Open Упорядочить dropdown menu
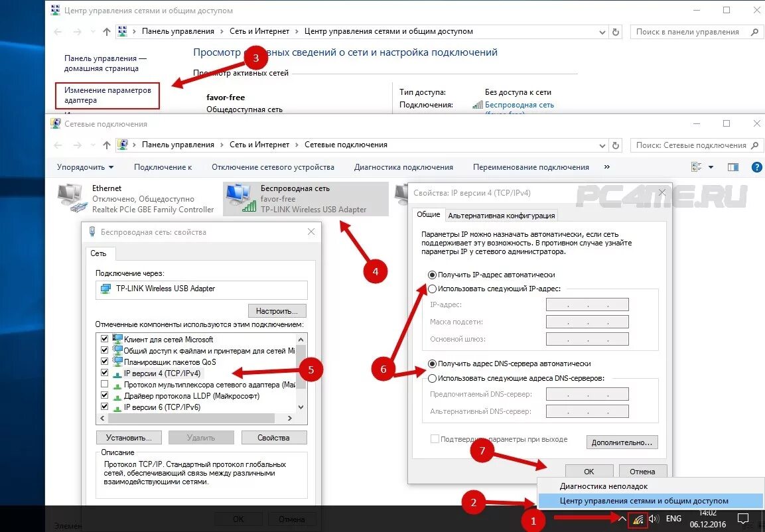The height and width of the screenshot is (532, 765). [85, 167]
